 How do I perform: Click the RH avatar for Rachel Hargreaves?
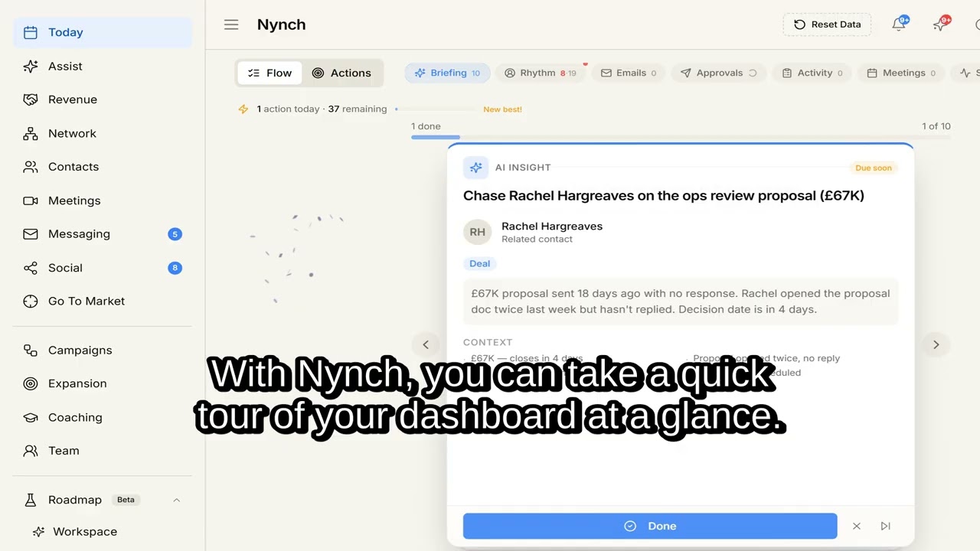click(477, 232)
